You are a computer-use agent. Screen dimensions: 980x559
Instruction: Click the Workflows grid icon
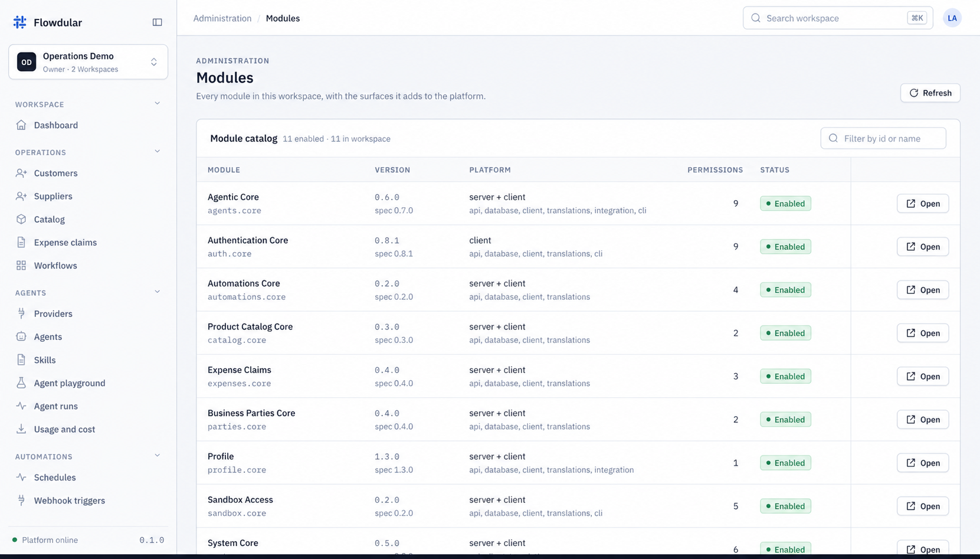(x=21, y=266)
